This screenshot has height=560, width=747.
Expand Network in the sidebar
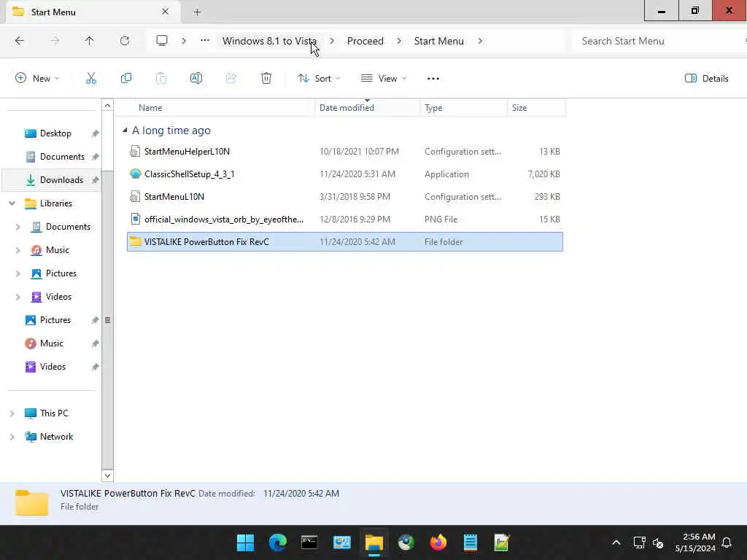(x=12, y=437)
